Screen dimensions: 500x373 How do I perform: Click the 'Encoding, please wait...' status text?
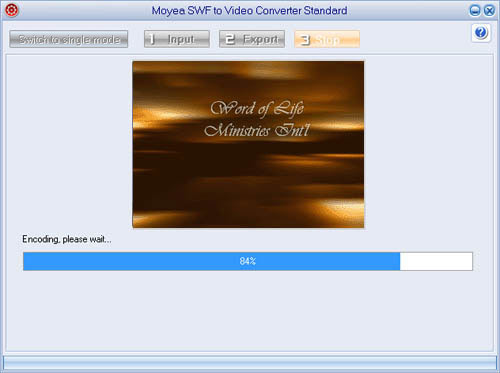67,239
